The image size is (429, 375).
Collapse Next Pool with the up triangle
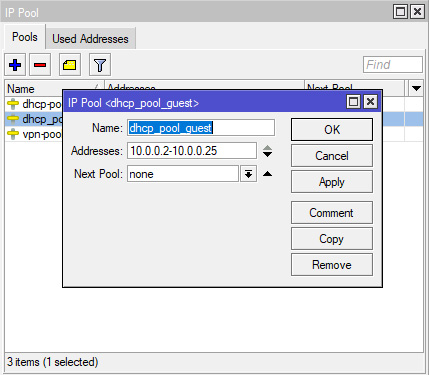click(x=267, y=174)
